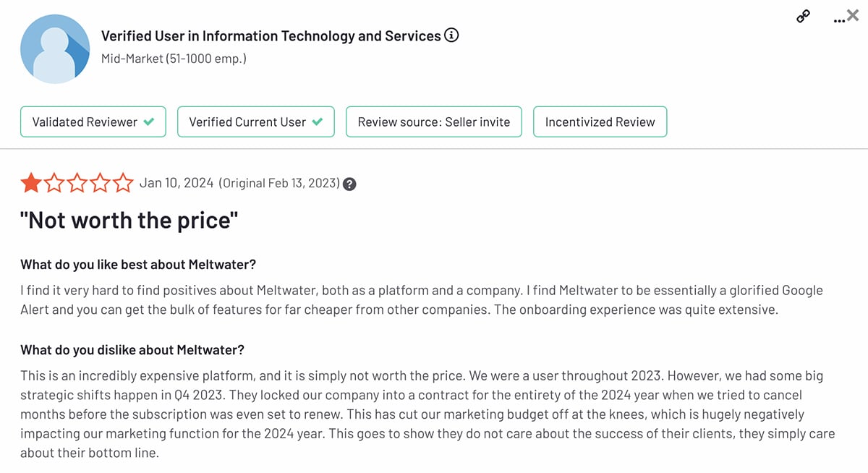Click the reviewer's profile avatar
The width and height of the screenshot is (868, 473).
pyautogui.click(x=55, y=49)
